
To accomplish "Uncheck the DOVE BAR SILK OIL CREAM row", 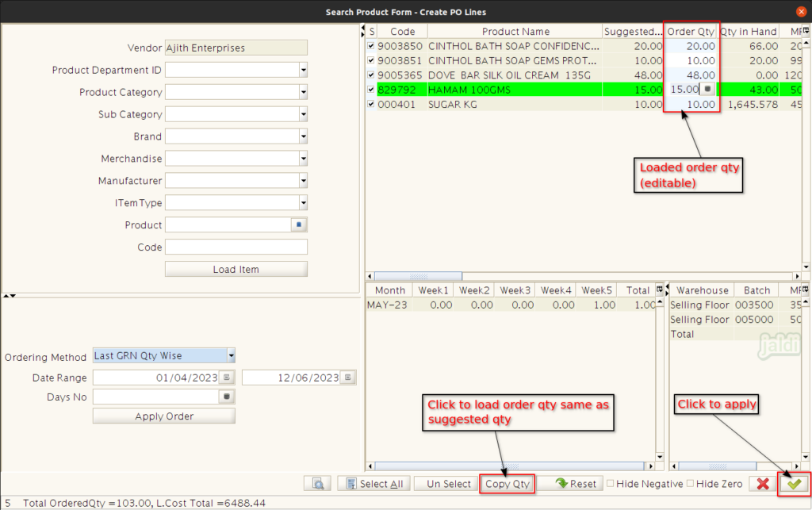I will tap(371, 75).
